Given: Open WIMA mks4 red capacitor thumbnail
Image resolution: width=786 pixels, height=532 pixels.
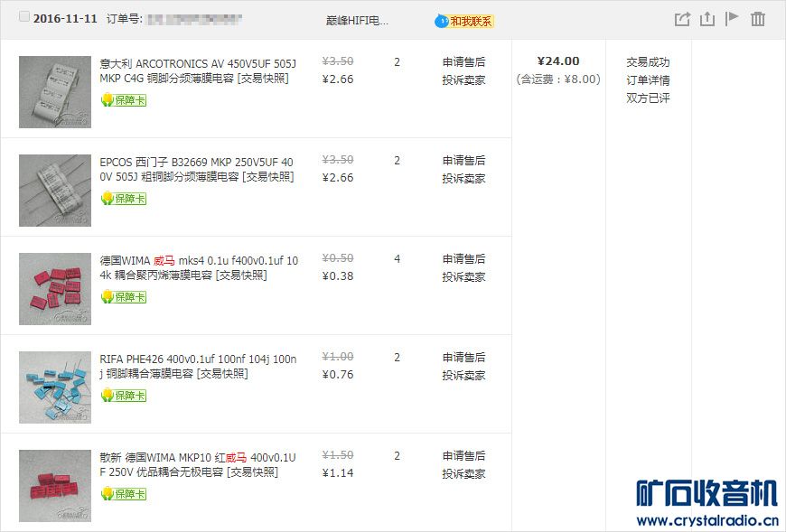Looking at the screenshot, I should click(55, 288).
